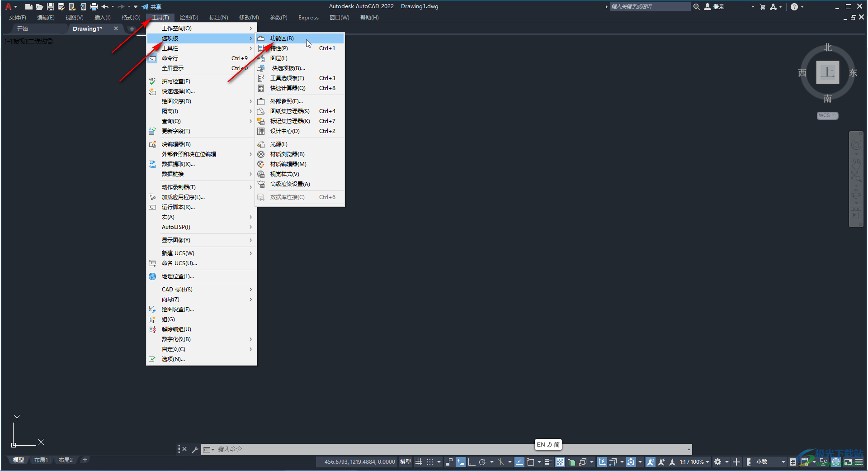Expand the 工具栏 submenu
This screenshot has width=868, height=471.
(202, 48)
